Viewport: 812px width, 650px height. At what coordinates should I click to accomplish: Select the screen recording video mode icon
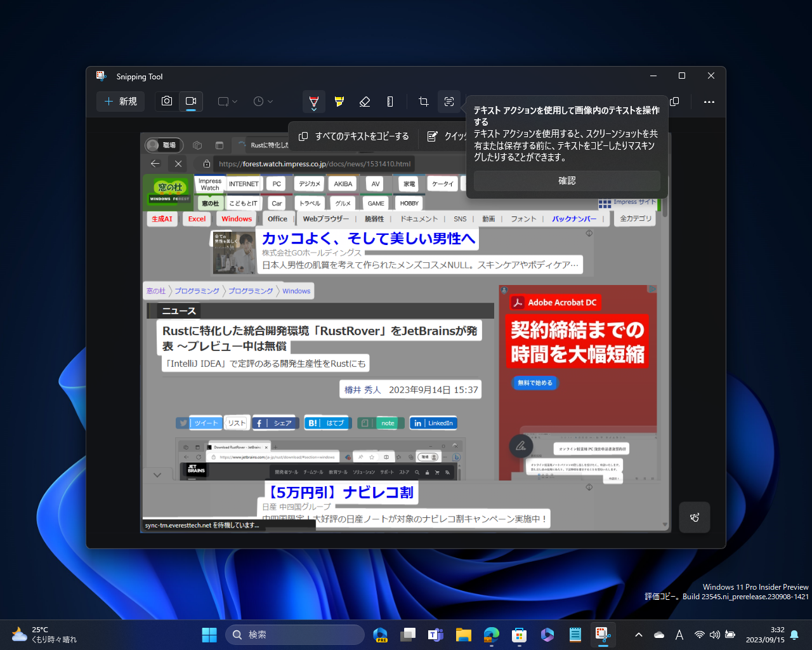point(192,101)
